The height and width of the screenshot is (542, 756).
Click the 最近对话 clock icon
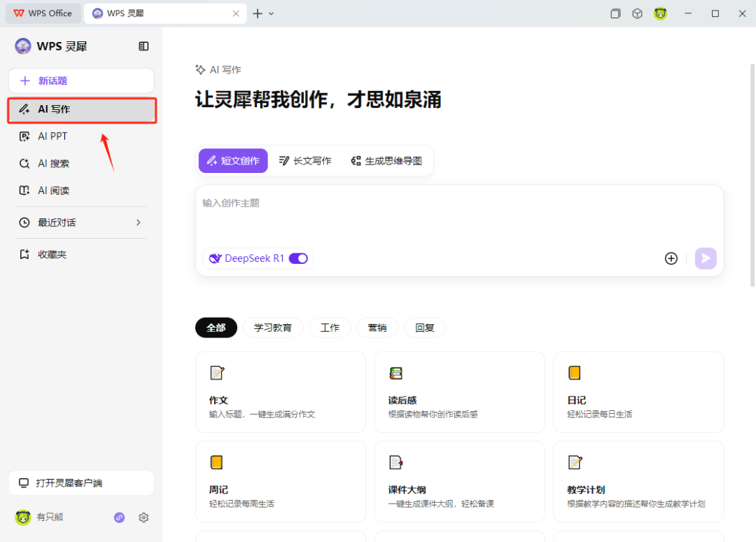click(x=24, y=222)
